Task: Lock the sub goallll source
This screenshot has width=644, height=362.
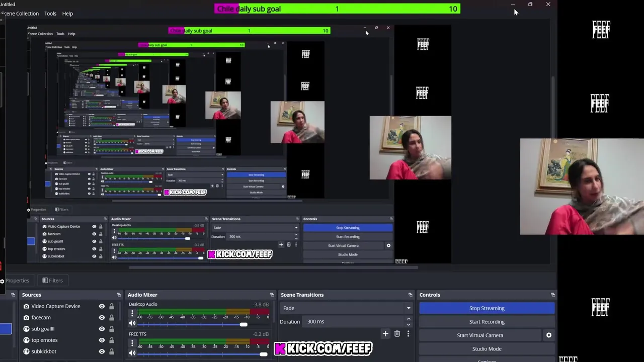Action: (x=112, y=329)
